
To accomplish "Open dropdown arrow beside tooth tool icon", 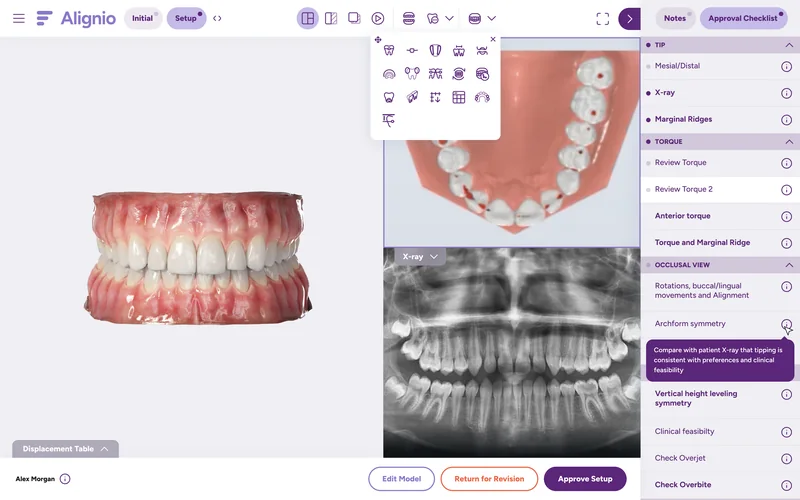I will 449,18.
